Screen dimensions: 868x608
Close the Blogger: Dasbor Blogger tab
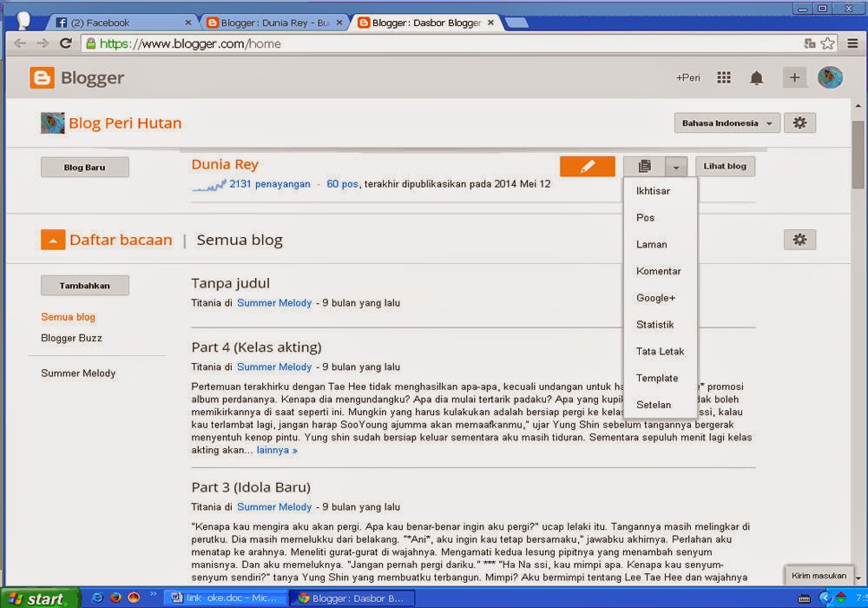pyautogui.click(x=490, y=23)
